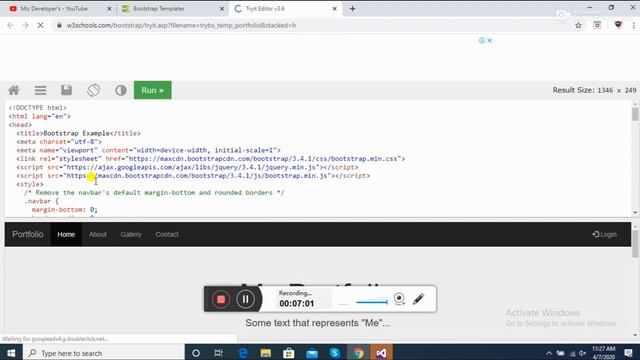Image resolution: width=640 pixels, height=360 pixels.
Task: Open the Windows Start menu
Action: (x=11, y=353)
